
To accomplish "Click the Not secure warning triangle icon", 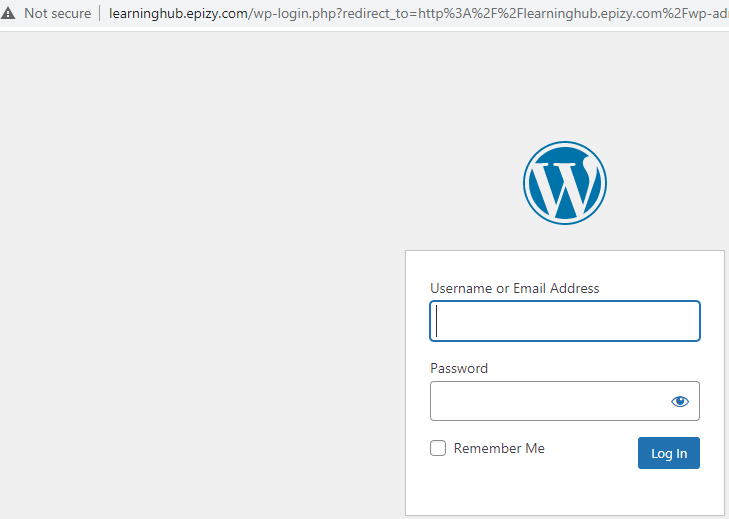I will tap(8, 13).
